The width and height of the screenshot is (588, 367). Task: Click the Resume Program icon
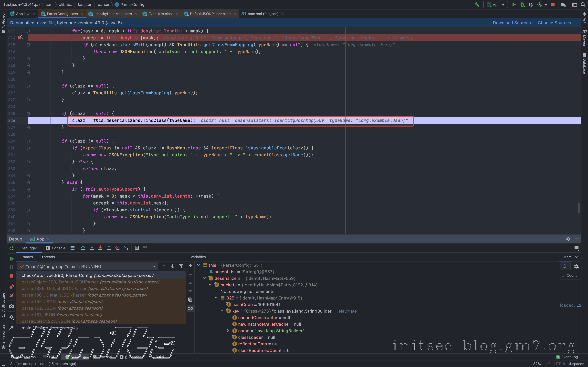click(x=11, y=259)
